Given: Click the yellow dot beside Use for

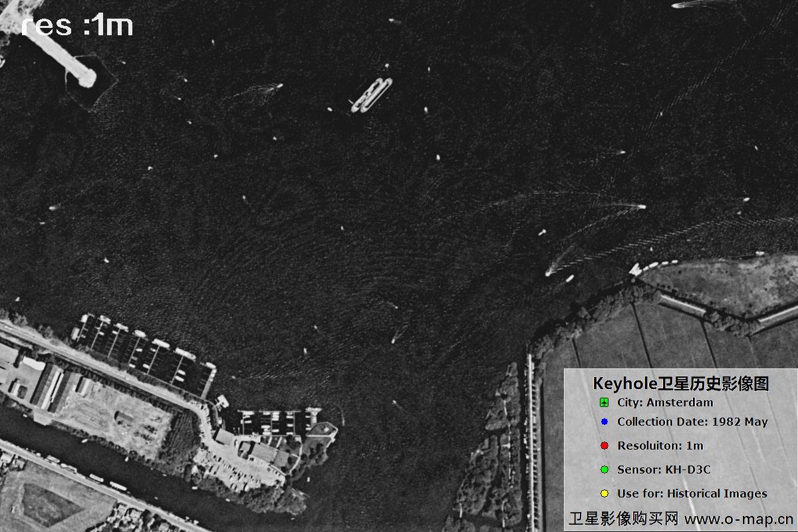Looking at the screenshot, I should coord(604,493).
